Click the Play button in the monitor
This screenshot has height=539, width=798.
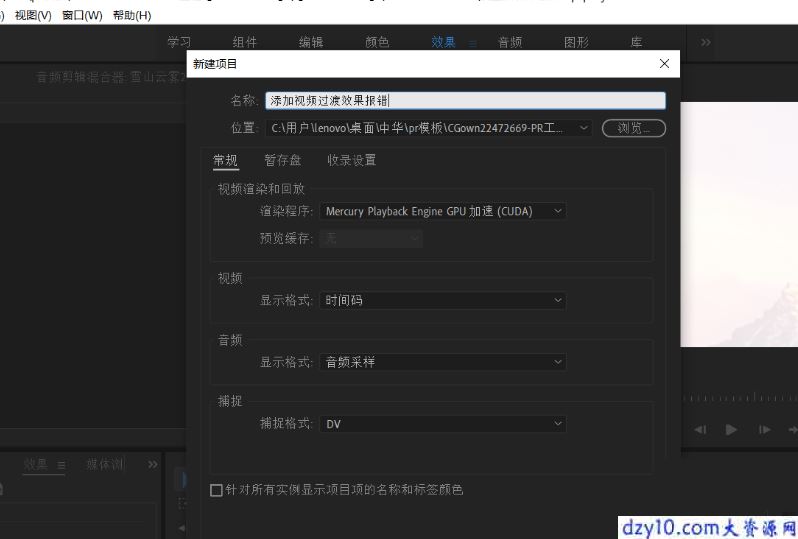click(731, 430)
